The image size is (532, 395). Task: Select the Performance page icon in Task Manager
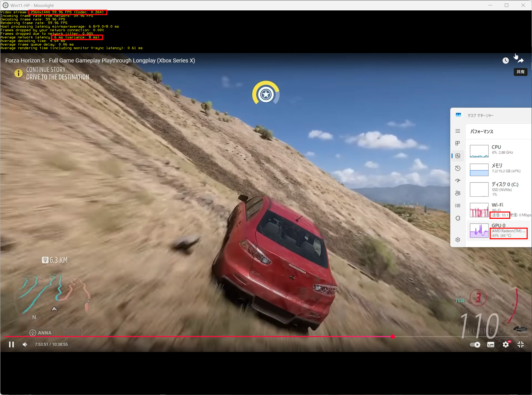pyautogui.click(x=458, y=156)
